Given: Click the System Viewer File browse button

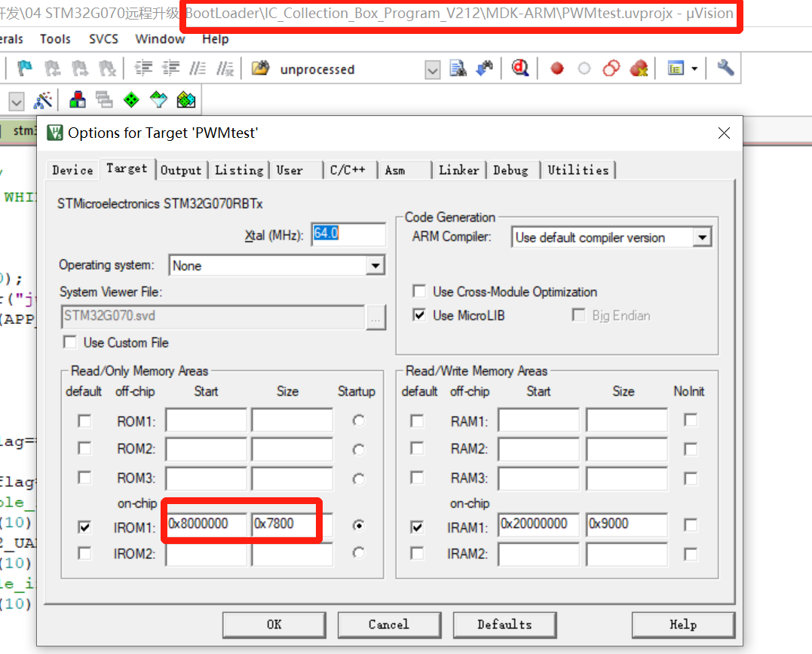Looking at the screenshot, I should [376, 316].
